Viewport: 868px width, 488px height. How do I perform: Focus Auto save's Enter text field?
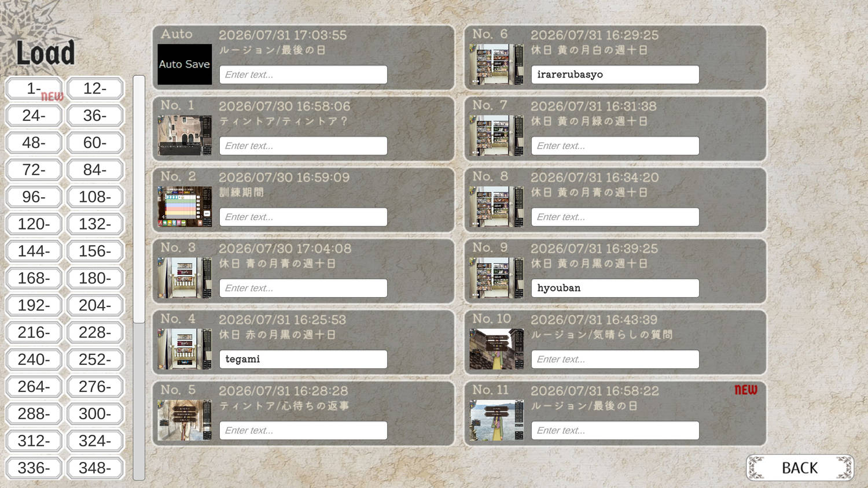(303, 75)
